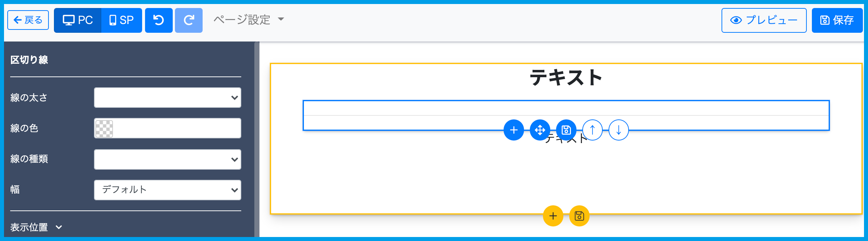
Task: Move divider up with arrow icon
Action: tap(592, 130)
